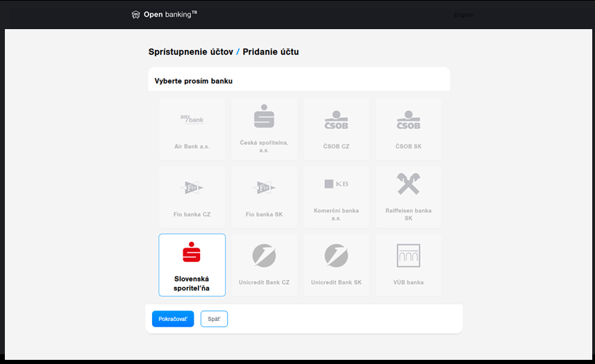Choose the Raiffeisen banka SK crossed-horse logo
This screenshot has height=364, width=595.
(408, 184)
